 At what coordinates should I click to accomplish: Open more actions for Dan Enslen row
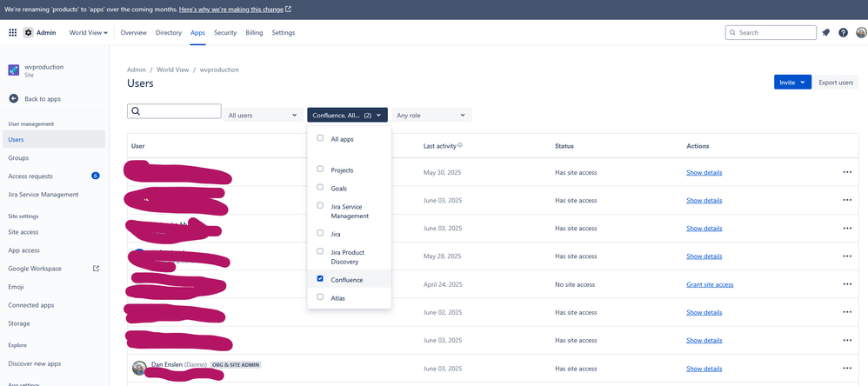(x=847, y=369)
